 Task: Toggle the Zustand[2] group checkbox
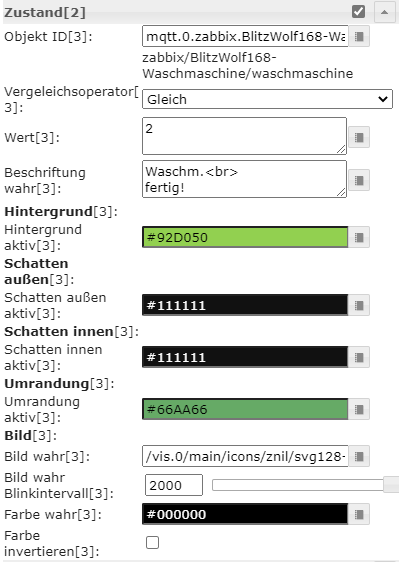[358, 11]
